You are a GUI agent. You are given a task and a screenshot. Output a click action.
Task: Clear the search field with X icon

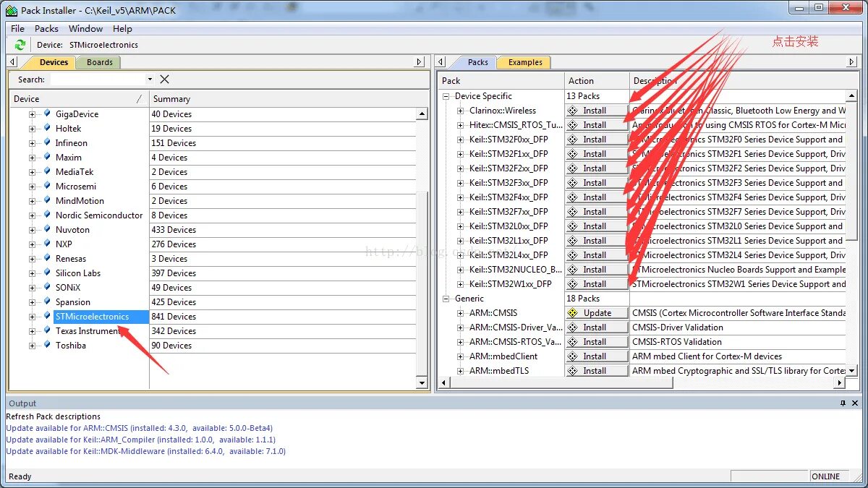tap(164, 79)
